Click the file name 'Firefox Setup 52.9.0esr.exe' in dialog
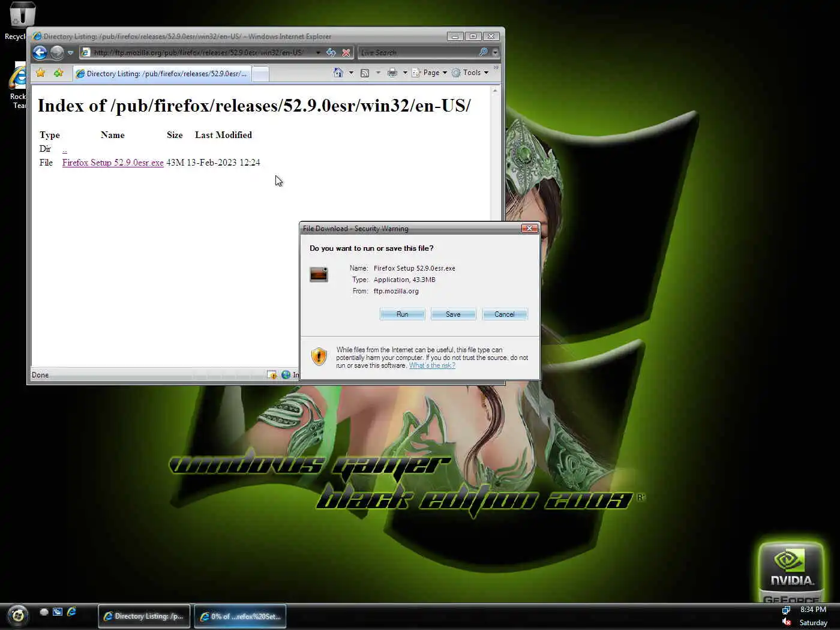 [414, 268]
